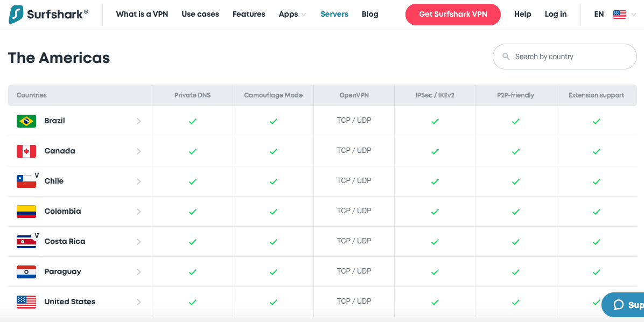The width and height of the screenshot is (644, 322).
Task: Click the Paraguay flag icon
Action: click(26, 271)
